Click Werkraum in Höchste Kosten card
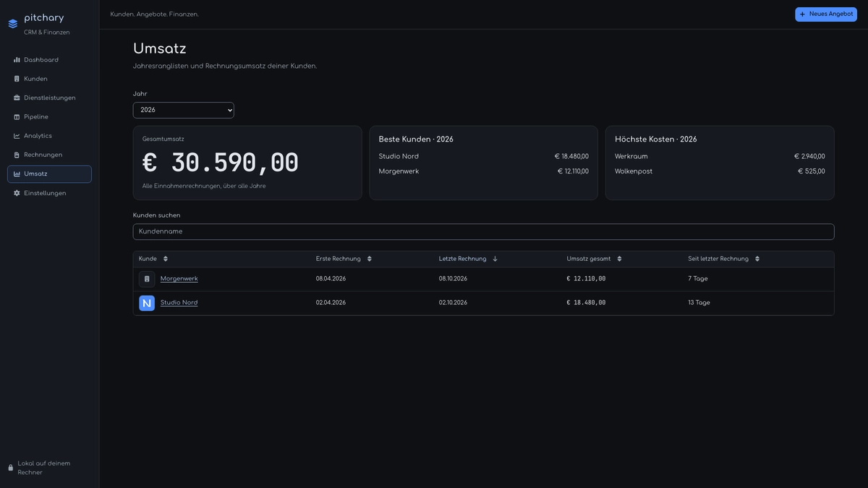The width and height of the screenshot is (868, 488). pos(631,157)
